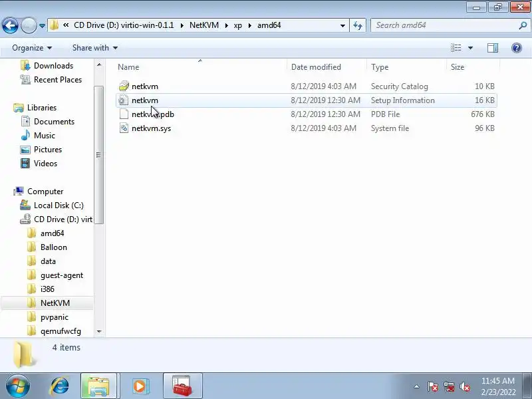Click the navigation pane scroll up arrow
This screenshot has width=532, height=399.
click(98, 65)
